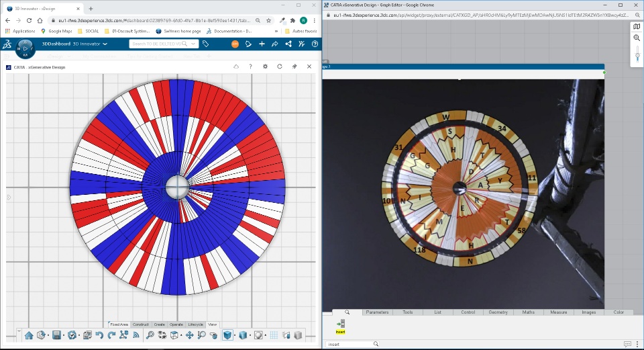Click the eye with arrows look-at icon

[162, 335]
